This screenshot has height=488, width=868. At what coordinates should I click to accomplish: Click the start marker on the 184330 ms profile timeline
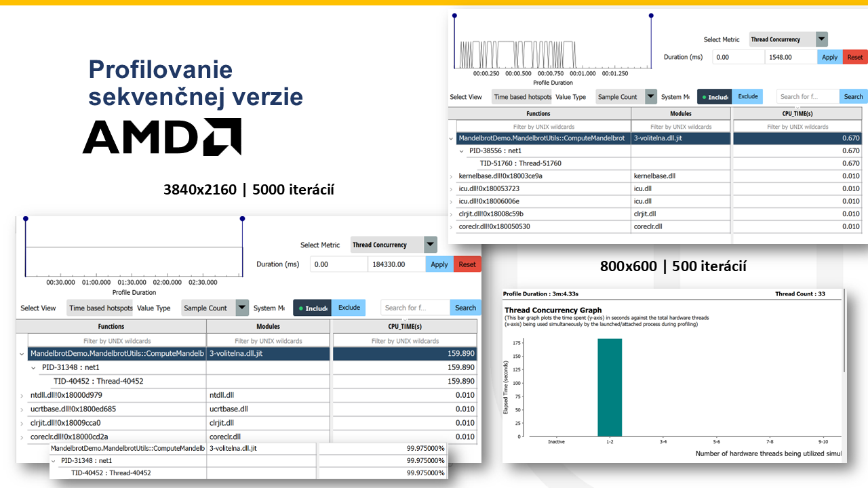25,218
